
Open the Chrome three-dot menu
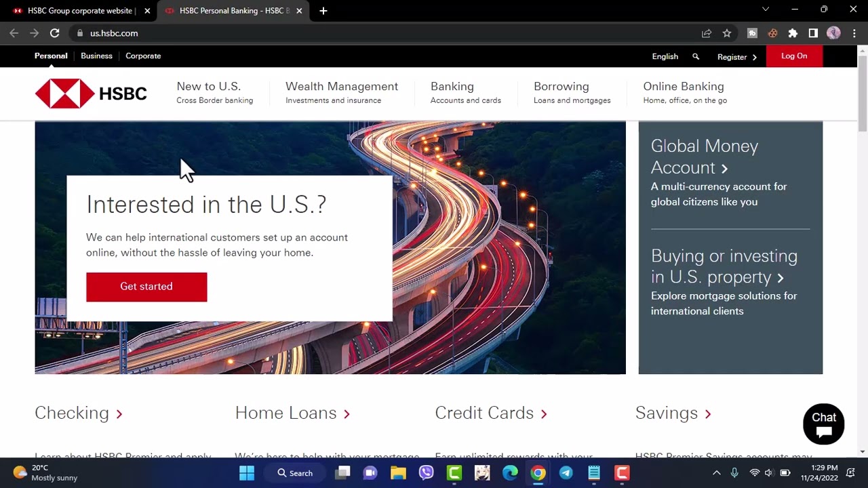(854, 33)
